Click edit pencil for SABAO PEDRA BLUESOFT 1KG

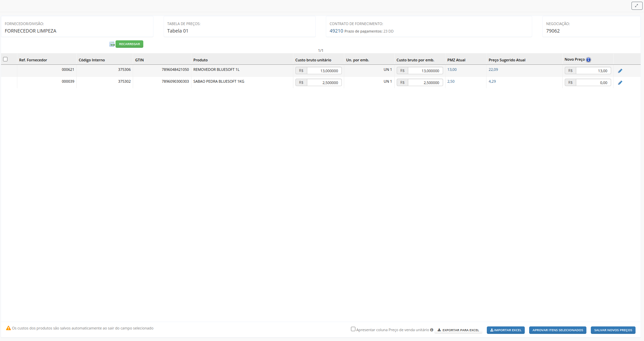pyautogui.click(x=620, y=83)
